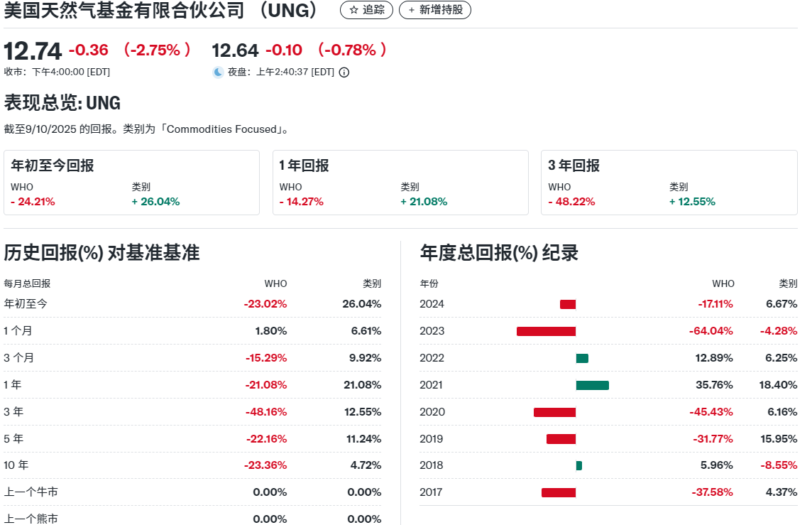
Task: Click the info icon beside overnight time
Action: click(x=344, y=72)
